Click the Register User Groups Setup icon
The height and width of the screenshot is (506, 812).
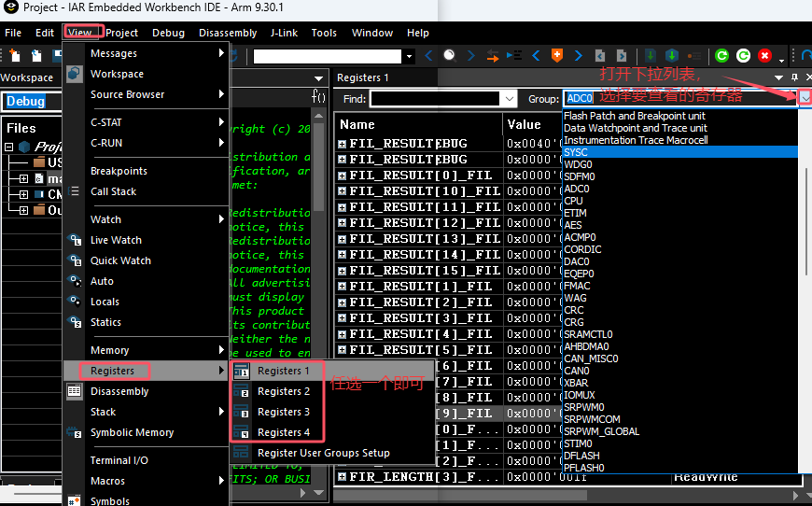[241, 452]
